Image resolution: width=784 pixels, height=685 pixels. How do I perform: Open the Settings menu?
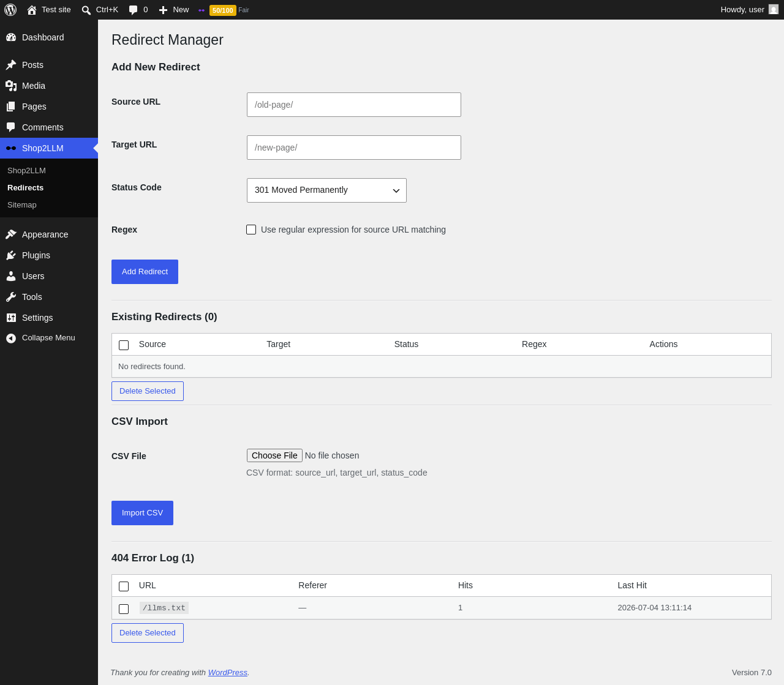pos(49,318)
